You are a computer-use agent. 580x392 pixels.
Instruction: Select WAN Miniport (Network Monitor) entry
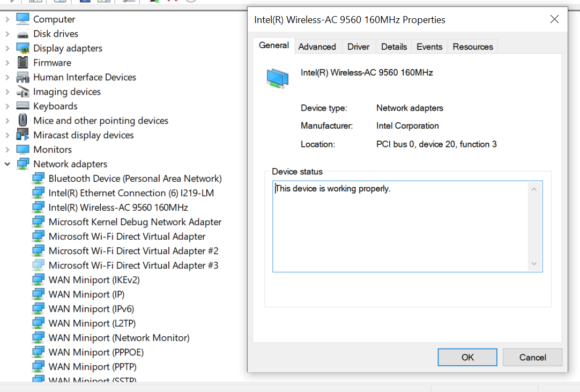click(x=119, y=338)
